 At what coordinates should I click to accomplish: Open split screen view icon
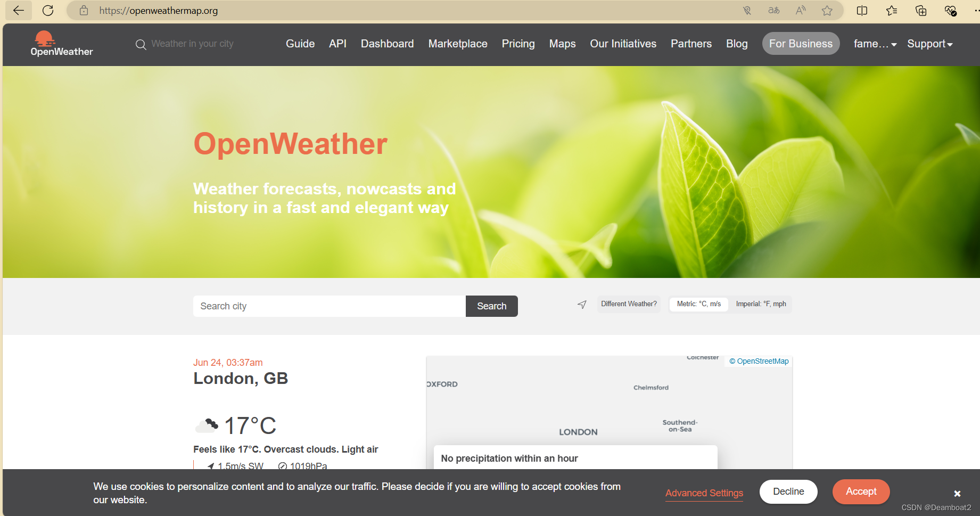coord(862,11)
